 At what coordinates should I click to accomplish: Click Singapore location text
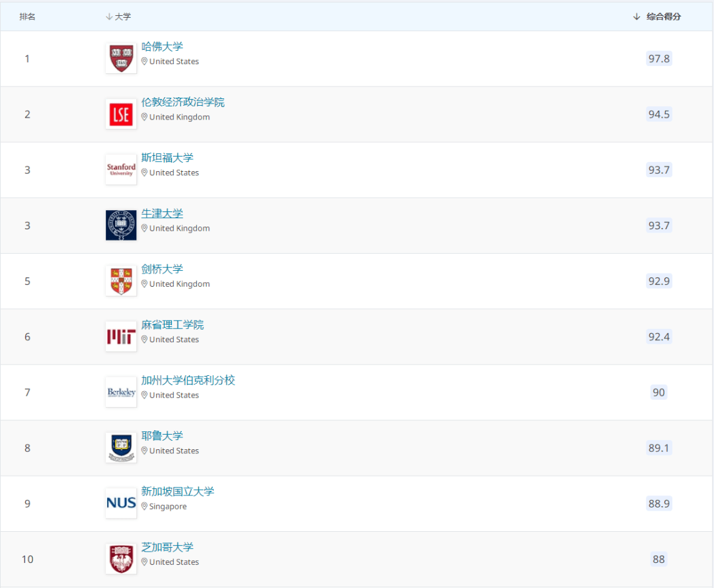(x=168, y=507)
